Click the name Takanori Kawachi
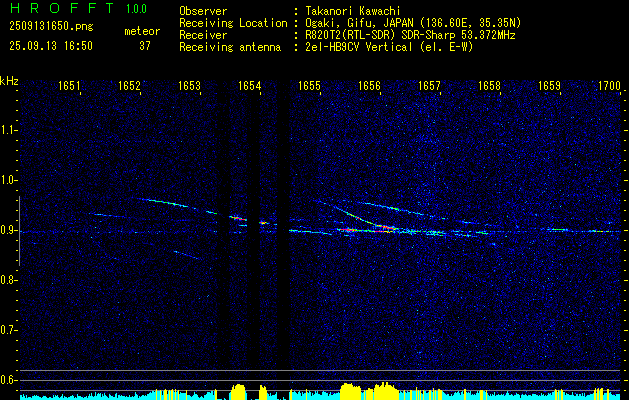Image resolution: width=629 pixels, height=400 pixels. tap(353, 11)
